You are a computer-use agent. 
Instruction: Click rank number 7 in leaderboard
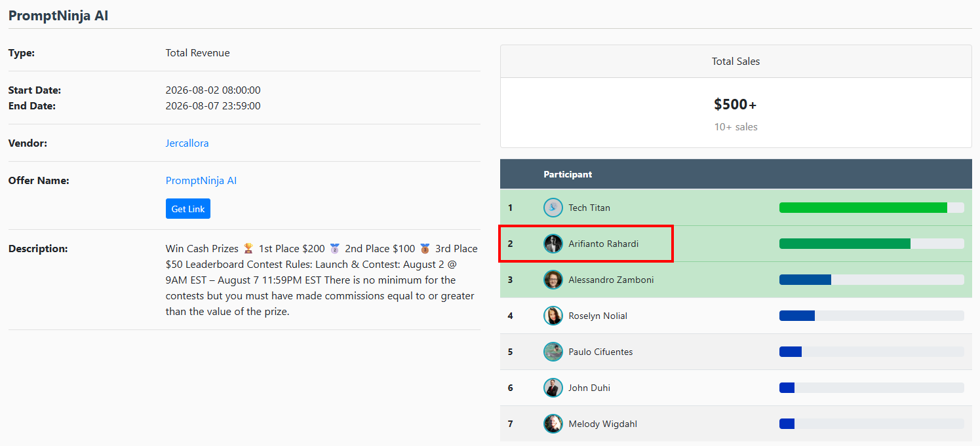pyautogui.click(x=511, y=424)
